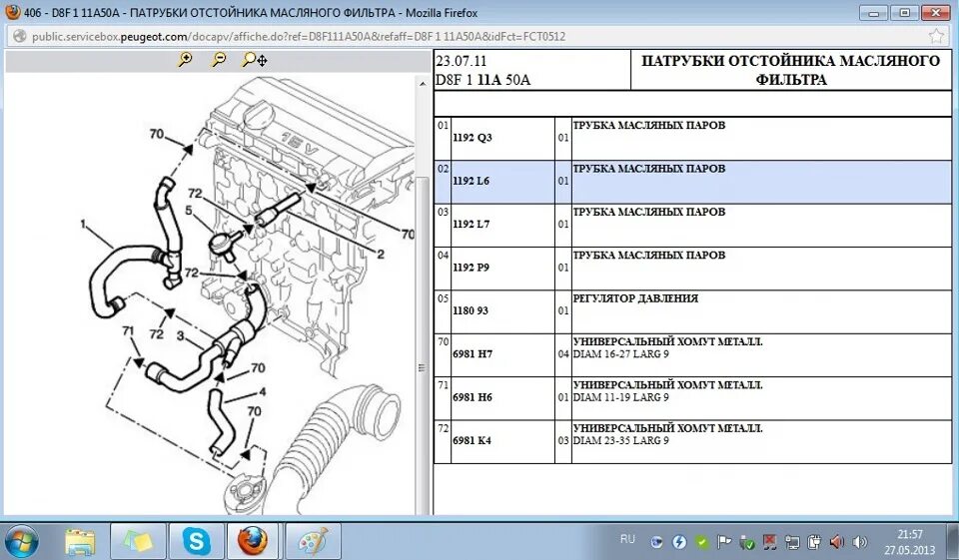Open the white speaker volume control
The width and height of the screenshot is (959, 560).
click(859, 542)
